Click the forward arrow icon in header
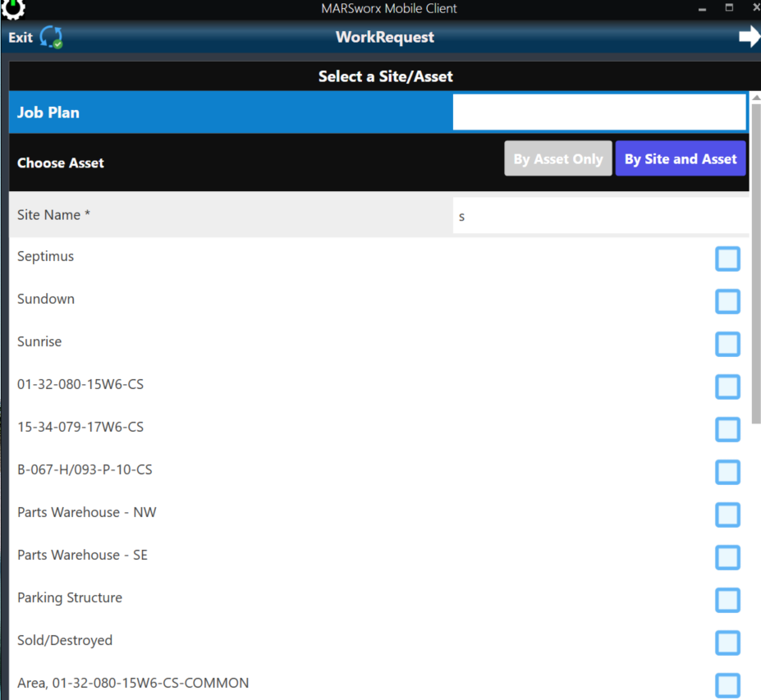The height and width of the screenshot is (700, 761). coord(750,36)
